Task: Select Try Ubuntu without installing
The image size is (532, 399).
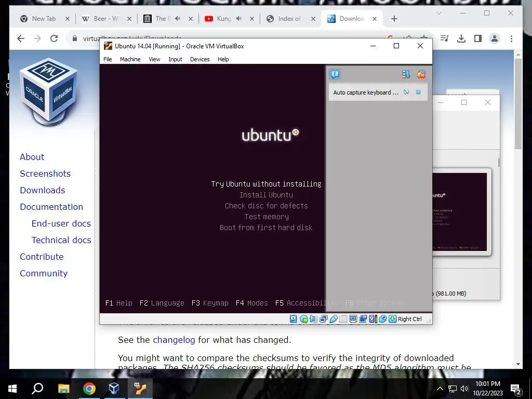Action: (x=266, y=184)
